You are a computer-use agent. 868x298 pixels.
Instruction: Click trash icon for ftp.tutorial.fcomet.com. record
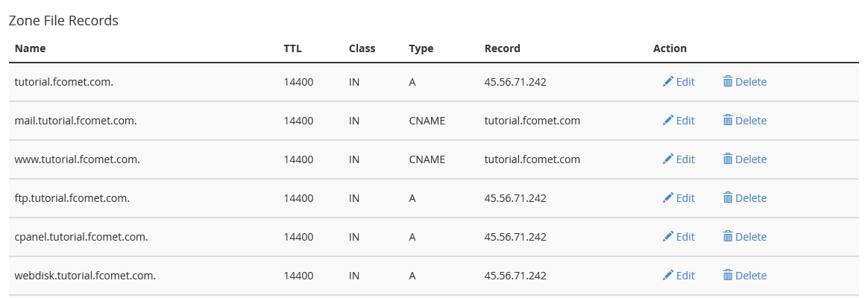pyautogui.click(x=728, y=198)
